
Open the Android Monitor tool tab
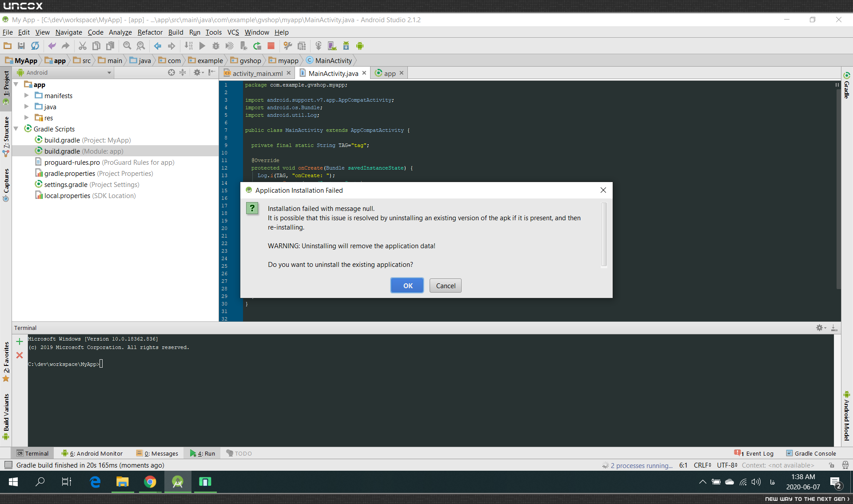click(92, 453)
